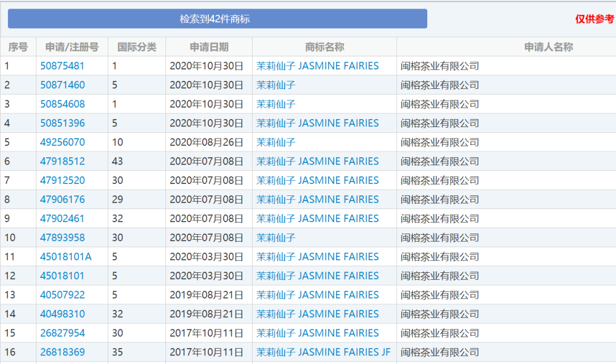Open 茉莉仙子 trademark link in row 5
Screen dimensions: 616x364
point(276,142)
